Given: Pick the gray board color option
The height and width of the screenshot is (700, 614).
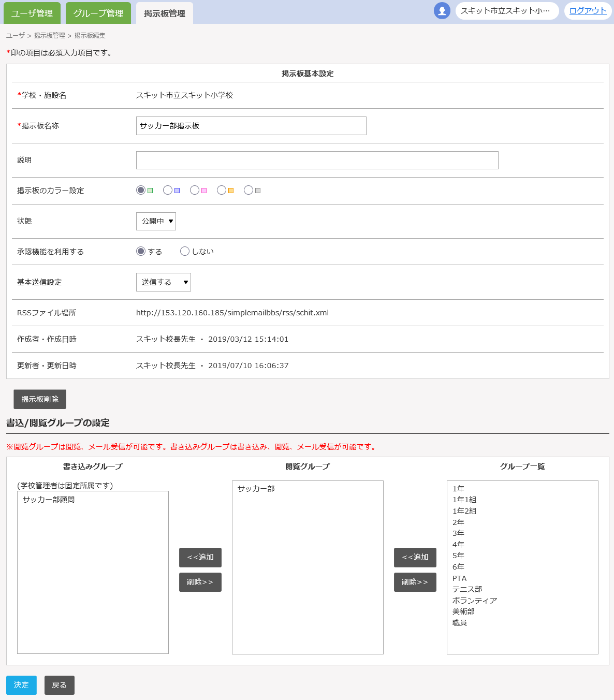Looking at the screenshot, I should point(248,190).
